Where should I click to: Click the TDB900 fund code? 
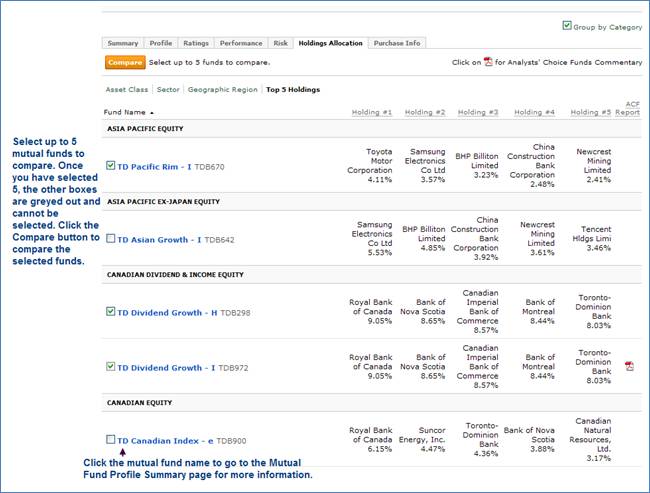pos(231,441)
